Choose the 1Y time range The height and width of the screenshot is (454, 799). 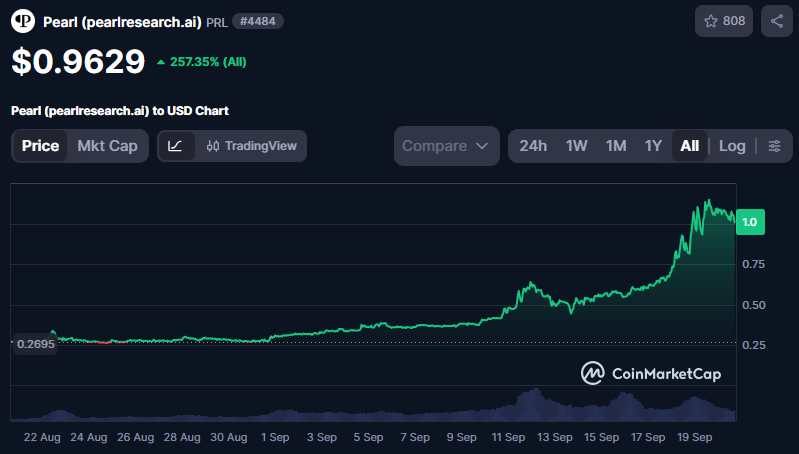tap(653, 146)
